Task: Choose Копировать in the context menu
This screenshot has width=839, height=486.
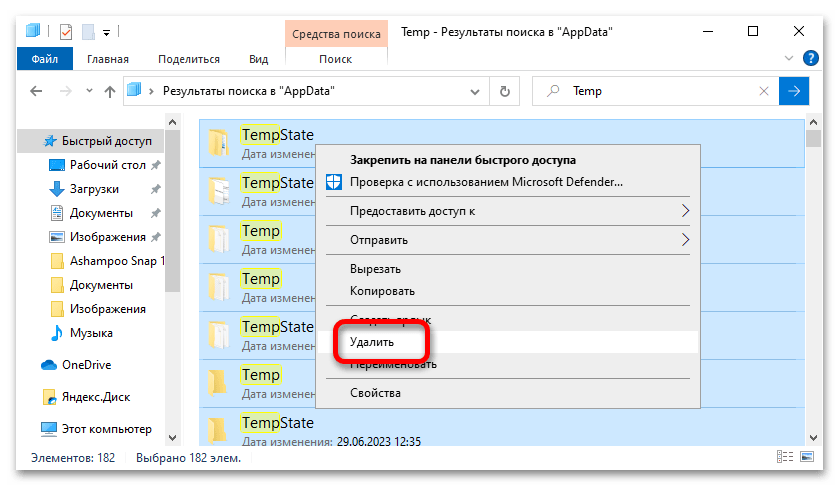Action: tap(508, 291)
